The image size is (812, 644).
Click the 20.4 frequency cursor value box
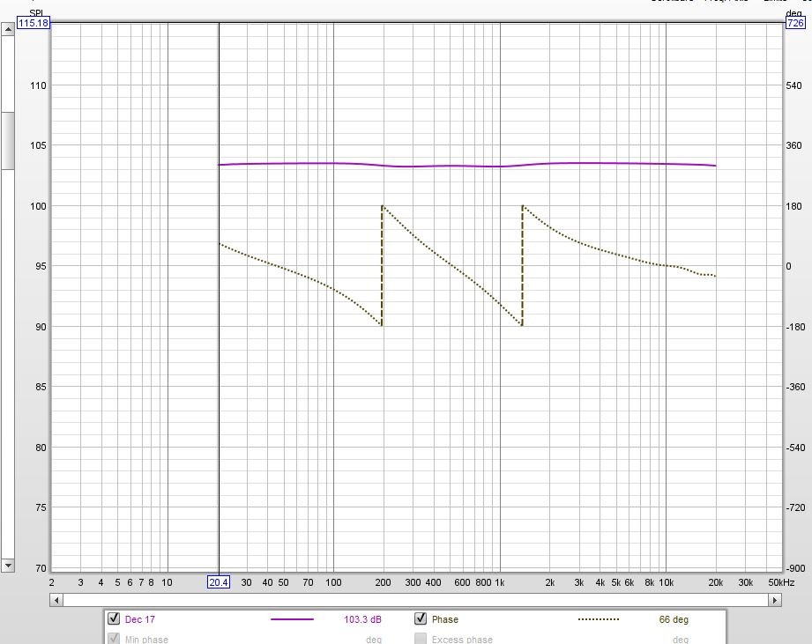click(x=218, y=582)
